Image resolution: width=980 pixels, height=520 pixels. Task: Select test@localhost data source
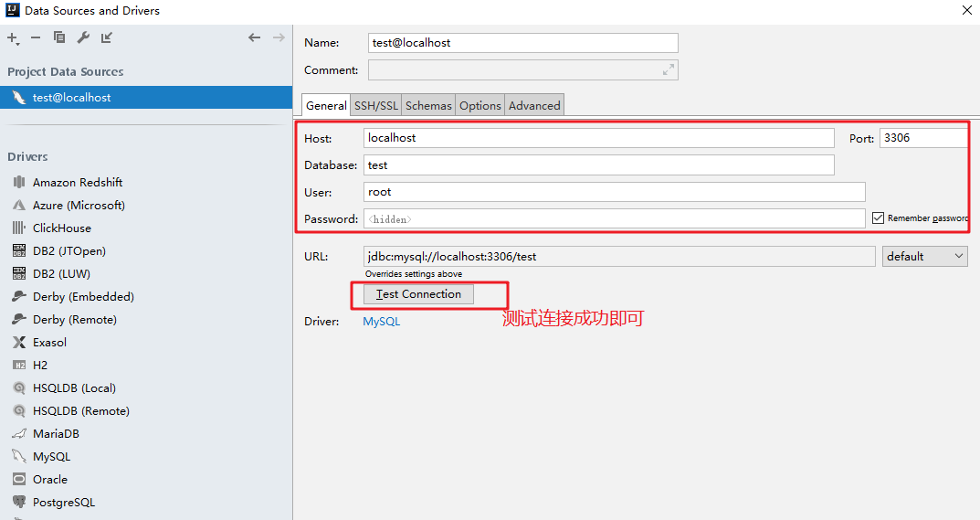click(146, 98)
